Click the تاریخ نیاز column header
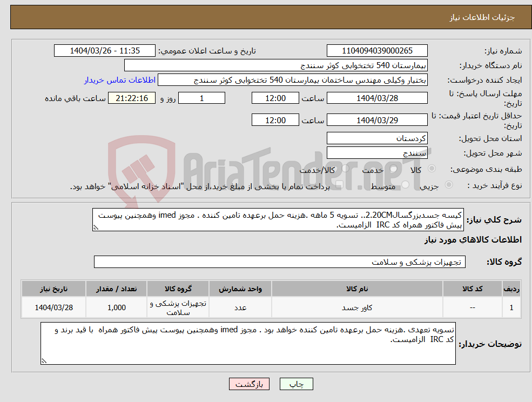 pyautogui.click(x=53, y=289)
